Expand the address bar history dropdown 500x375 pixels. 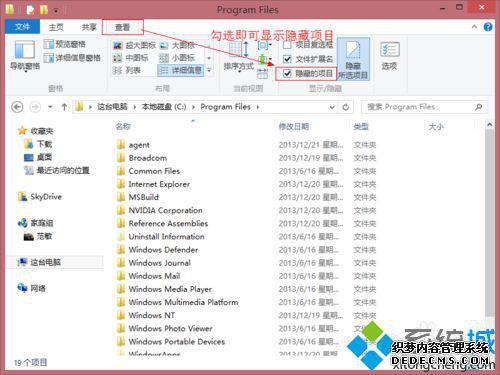pyautogui.click(x=332, y=107)
